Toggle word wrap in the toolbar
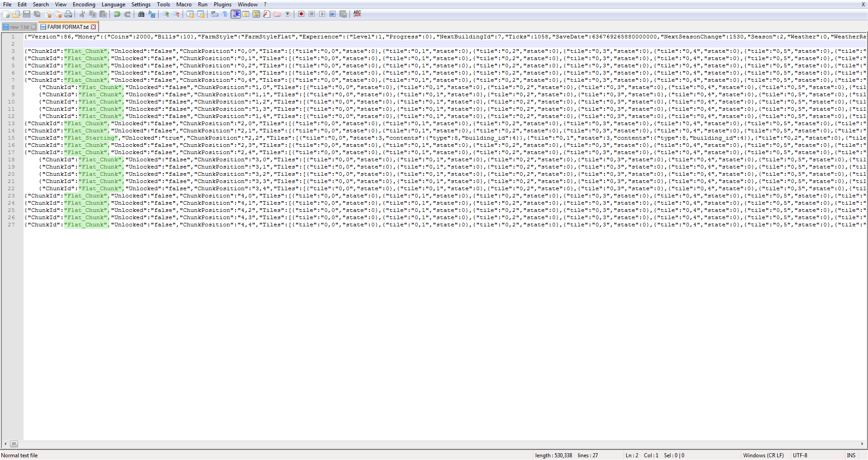The image size is (868, 460). [x=215, y=14]
